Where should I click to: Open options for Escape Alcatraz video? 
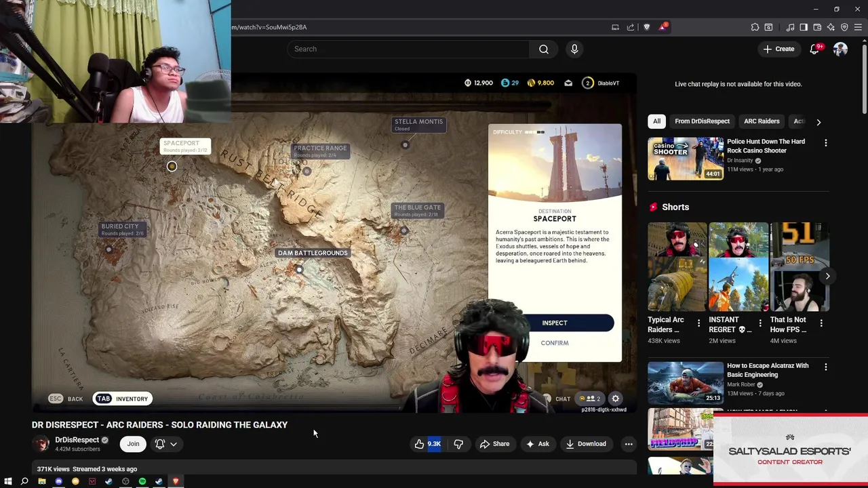click(x=825, y=367)
